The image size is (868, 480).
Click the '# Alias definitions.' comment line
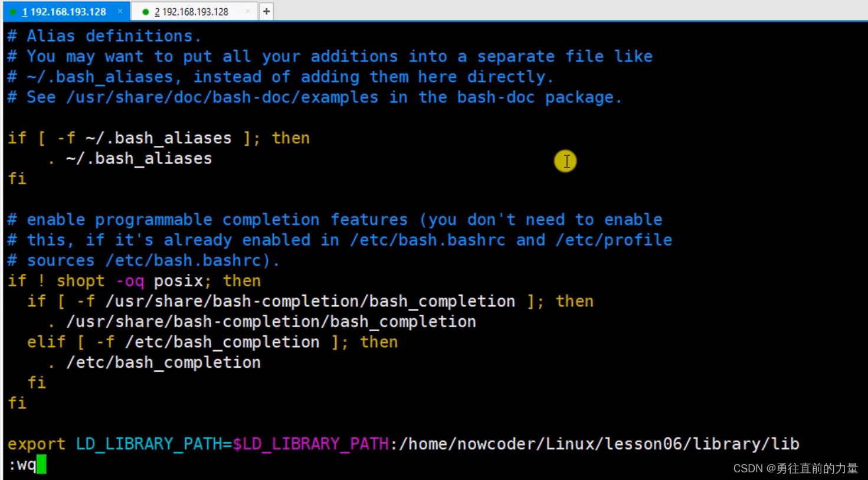104,36
